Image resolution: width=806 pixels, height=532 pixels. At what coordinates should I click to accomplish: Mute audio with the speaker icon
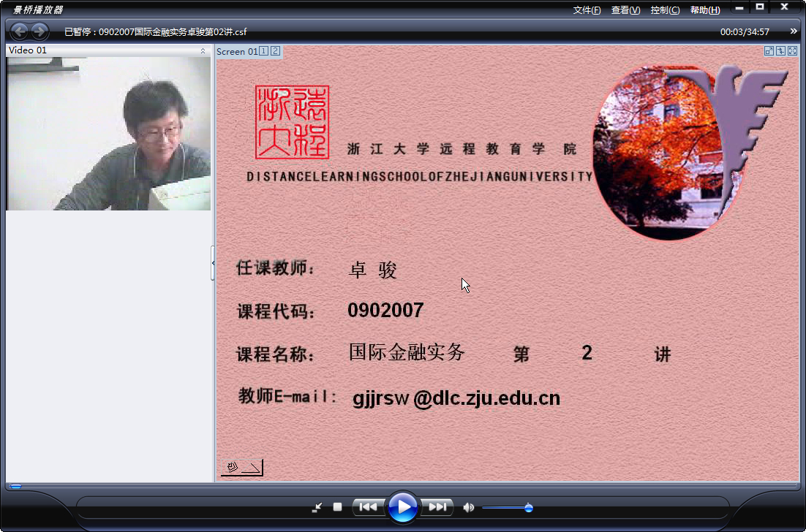click(x=468, y=507)
